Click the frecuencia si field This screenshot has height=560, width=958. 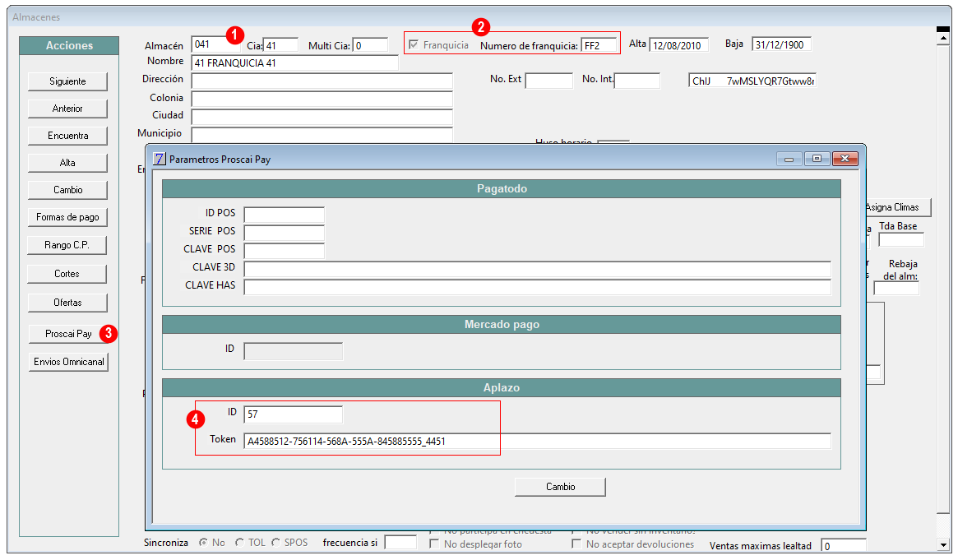[x=400, y=542]
